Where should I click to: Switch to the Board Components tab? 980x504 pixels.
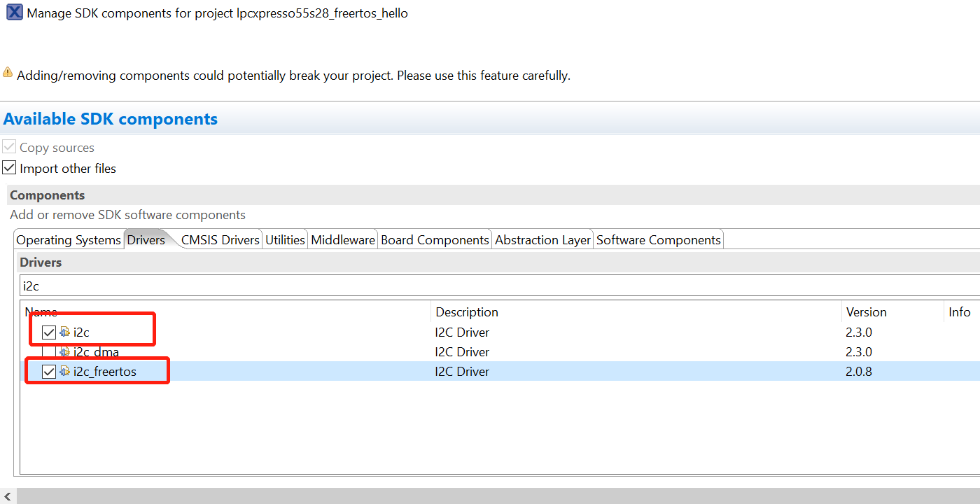pos(434,239)
